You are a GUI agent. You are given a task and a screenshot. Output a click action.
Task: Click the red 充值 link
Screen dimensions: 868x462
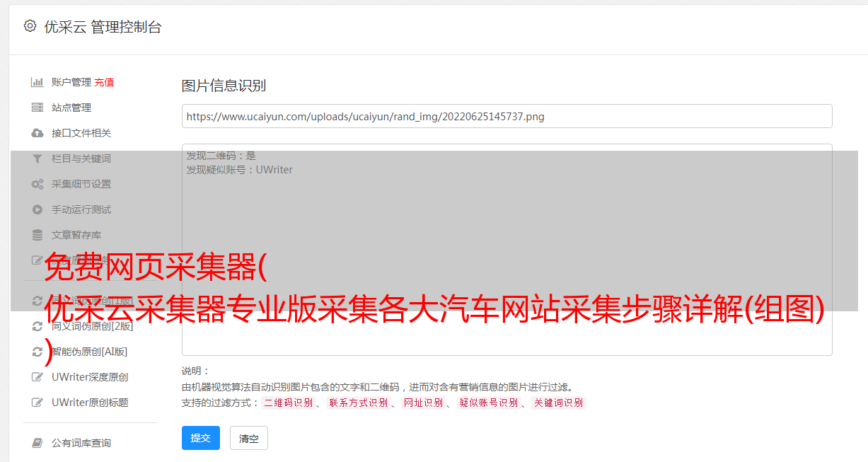[104, 82]
